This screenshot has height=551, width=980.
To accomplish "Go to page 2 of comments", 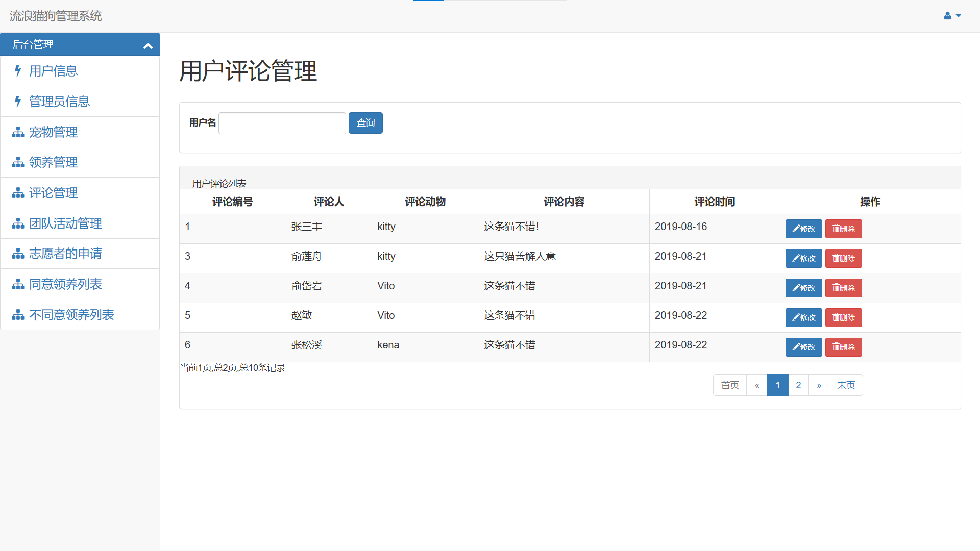I will tap(798, 386).
